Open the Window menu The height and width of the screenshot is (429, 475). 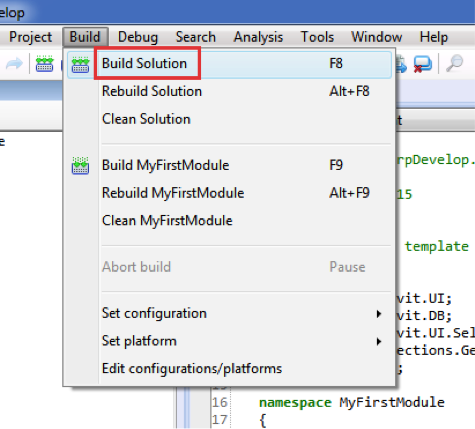pos(377,37)
